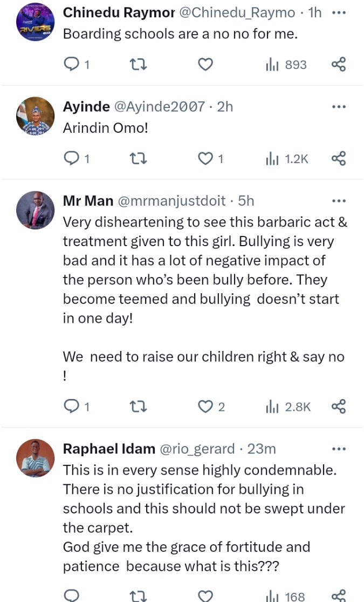Like Mr Man's tweet about bullying
This screenshot has height=602, width=364.
tap(205, 407)
